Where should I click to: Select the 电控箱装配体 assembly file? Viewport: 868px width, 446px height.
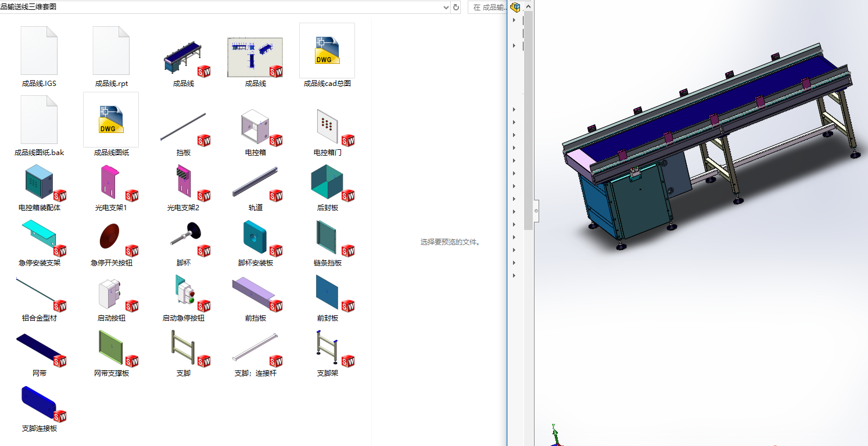click(x=39, y=187)
